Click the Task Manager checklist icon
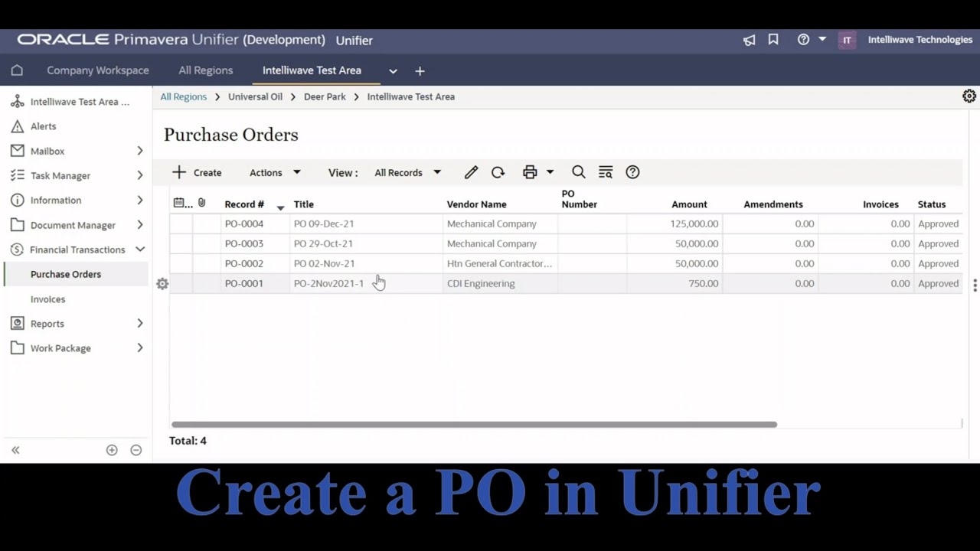The width and height of the screenshot is (980, 551). [17, 175]
